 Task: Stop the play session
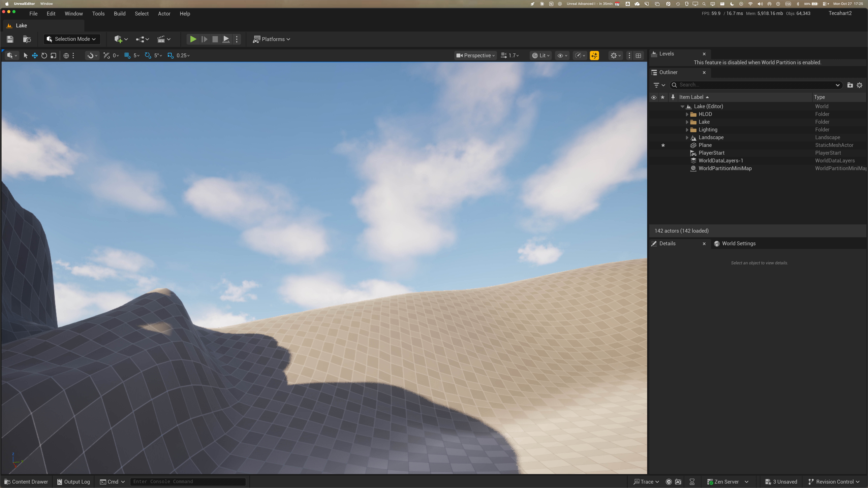(x=215, y=39)
